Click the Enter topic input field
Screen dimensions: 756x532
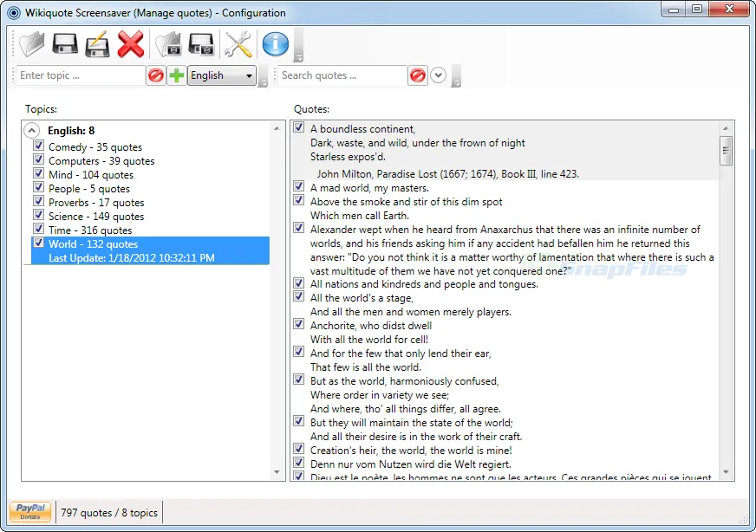81,75
